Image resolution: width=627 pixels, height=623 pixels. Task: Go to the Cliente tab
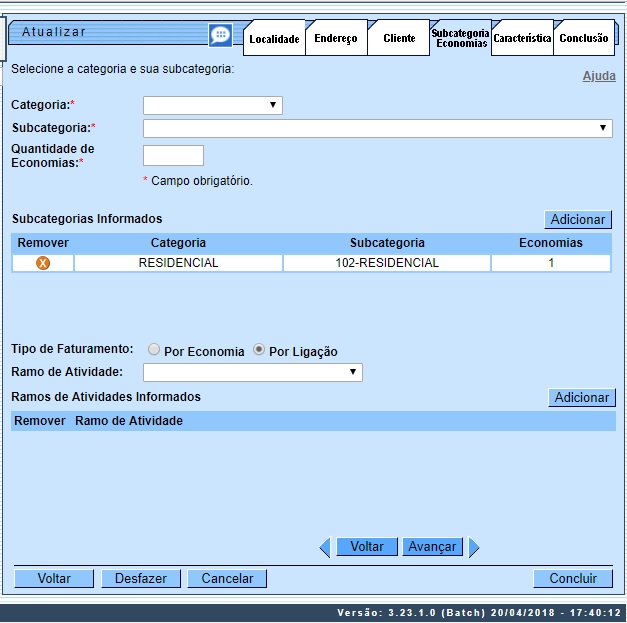pos(399,39)
